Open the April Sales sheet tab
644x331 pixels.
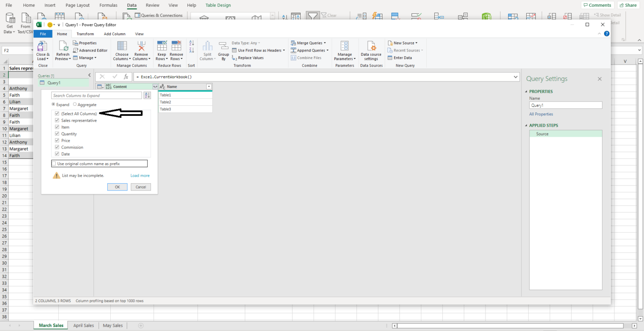point(83,326)
